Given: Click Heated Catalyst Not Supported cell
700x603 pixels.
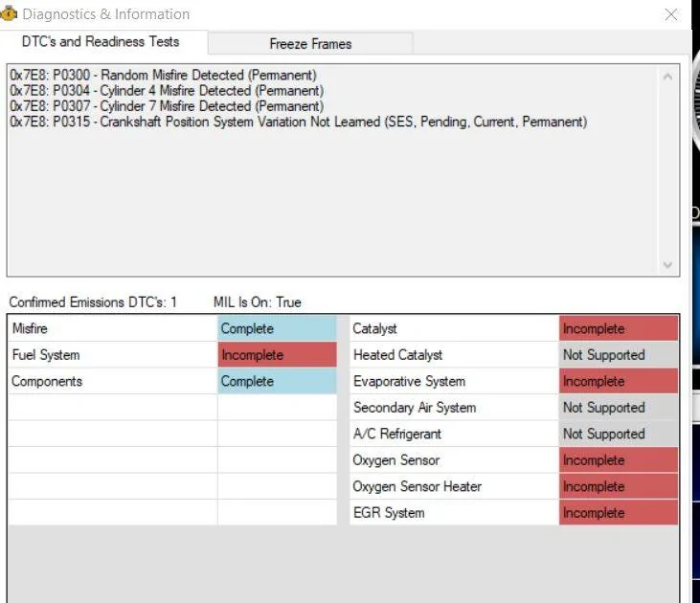Looking at the screenshot, I should tap(619, 355).
